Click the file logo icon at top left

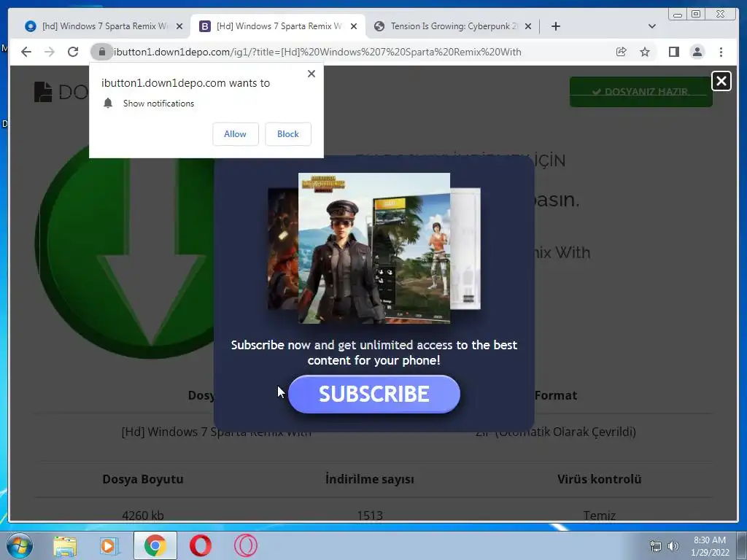point(43,91)
